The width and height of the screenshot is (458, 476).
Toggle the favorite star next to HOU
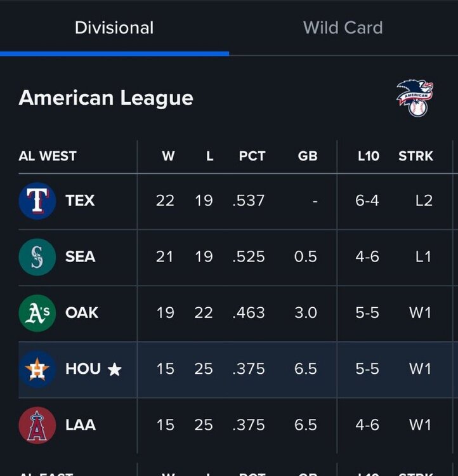114,369
